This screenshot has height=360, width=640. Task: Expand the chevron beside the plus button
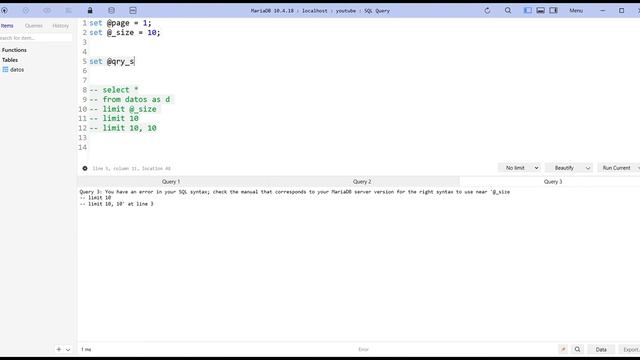[68, 349]
